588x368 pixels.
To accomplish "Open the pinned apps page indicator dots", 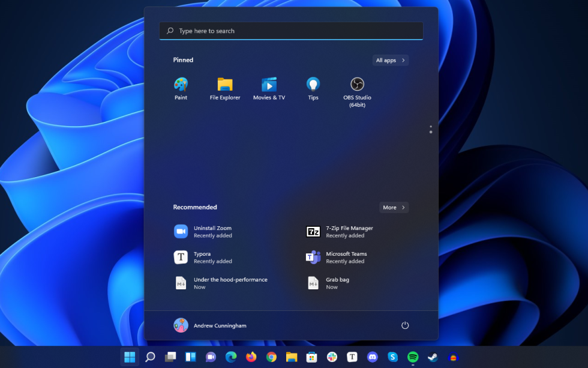I will [x=430, y=129].
